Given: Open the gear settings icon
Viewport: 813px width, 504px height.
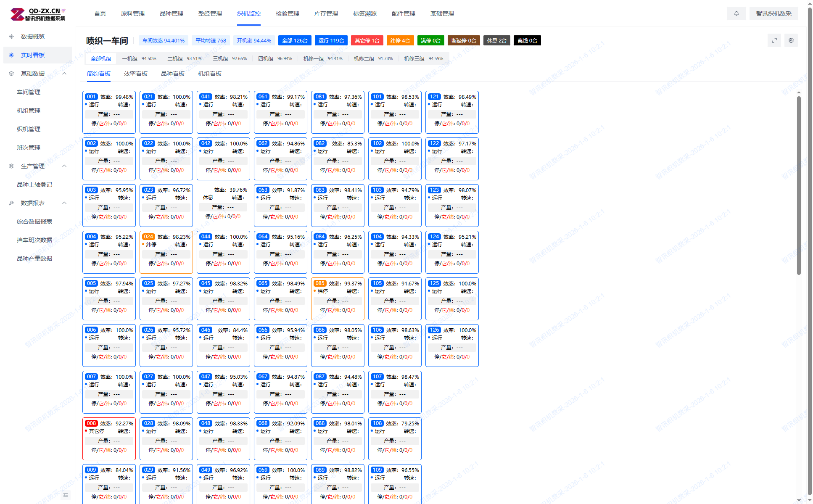Looking at the screenshot, I should [791, 40].
